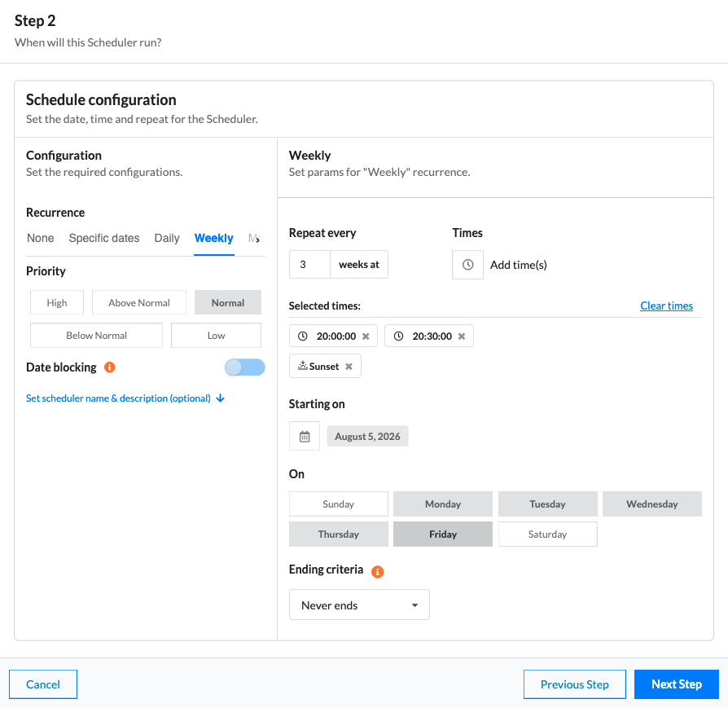The height and width of the screenshot is (708, 728).
Task: Toggle Friday in weekly days
Action: click(x=443, y=534)
